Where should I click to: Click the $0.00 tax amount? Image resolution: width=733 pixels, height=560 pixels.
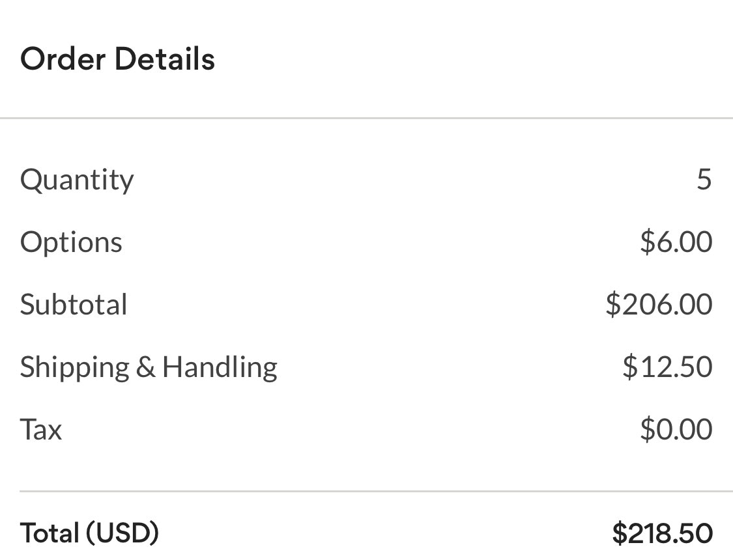[x=676, y=429]
